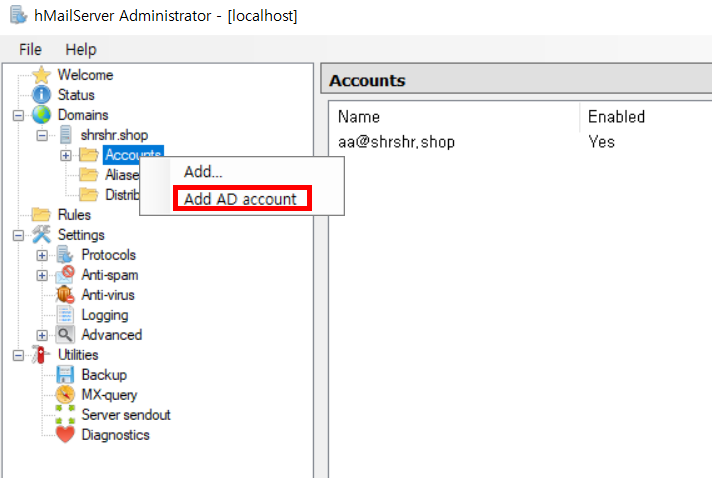The width and height of the screenshot is (712, 478).
Task: Select the Settings tree label
Action: point(81,235)
